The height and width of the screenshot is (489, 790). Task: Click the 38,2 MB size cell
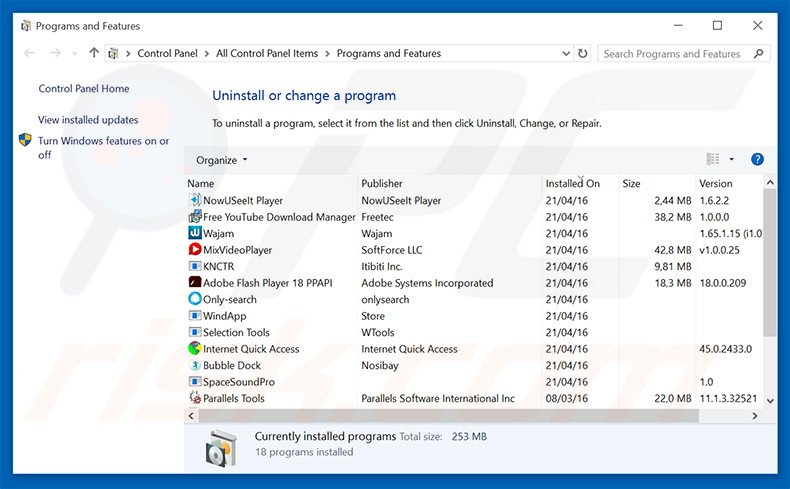point(673,217)
